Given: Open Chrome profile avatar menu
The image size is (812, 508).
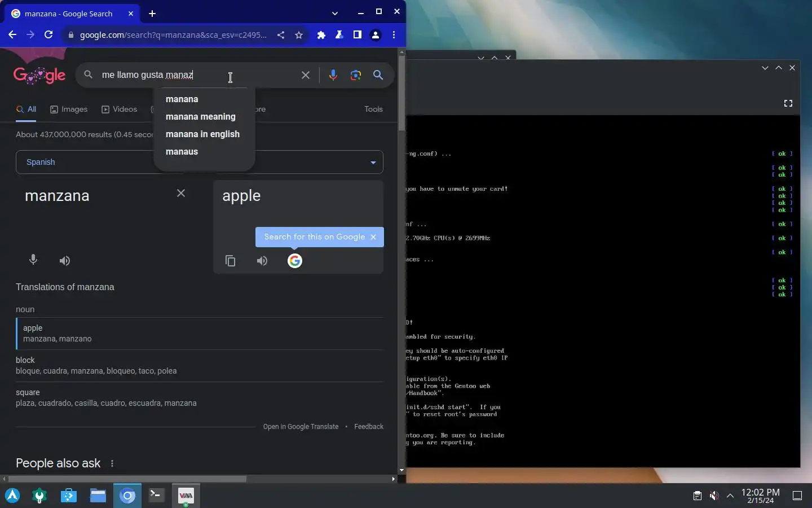Looking at the screenshot, I should pos(376,35).
